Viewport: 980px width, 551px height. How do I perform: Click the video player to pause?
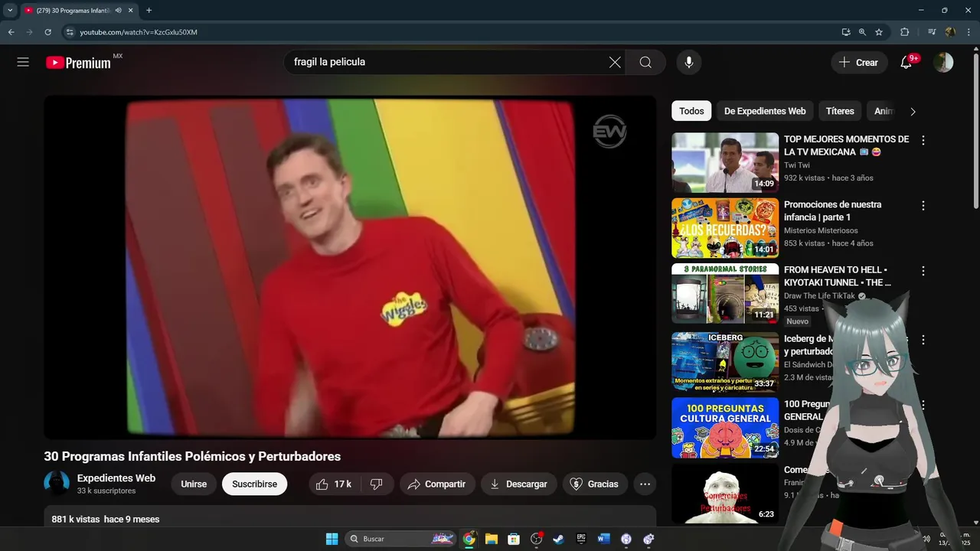coord(350,267)
